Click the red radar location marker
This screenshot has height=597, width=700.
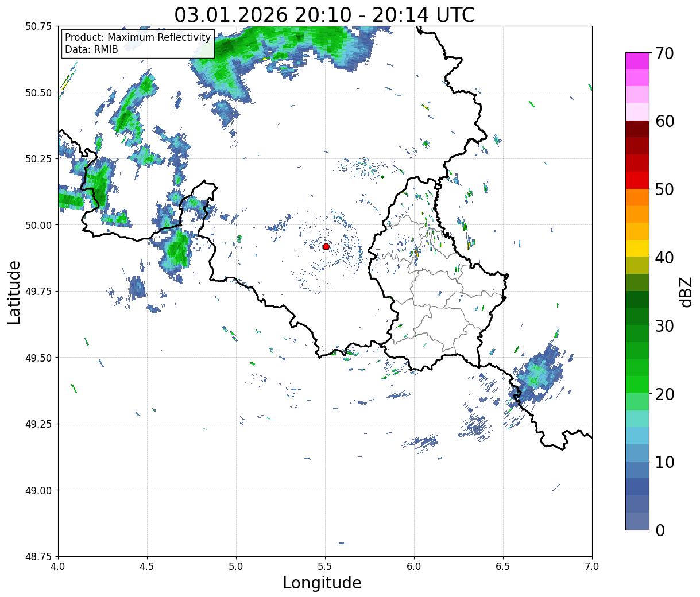tap(326, 246)
